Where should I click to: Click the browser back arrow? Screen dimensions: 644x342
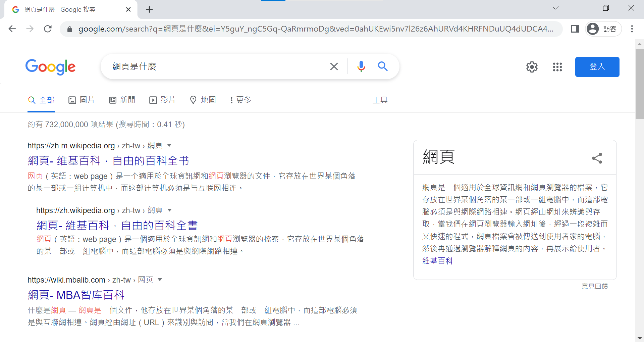point(12,29)
